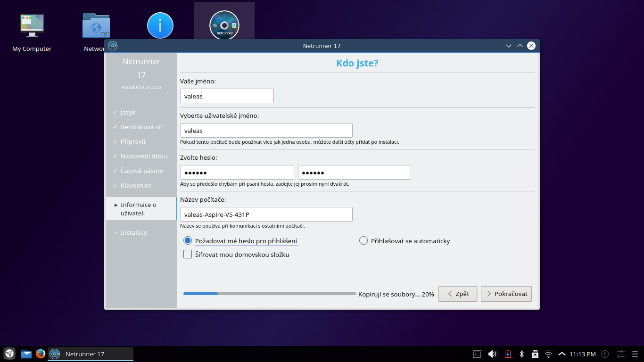The image size is (644, 362).
Task: Click the password confirmation field
Action: [x=355, y=173]
